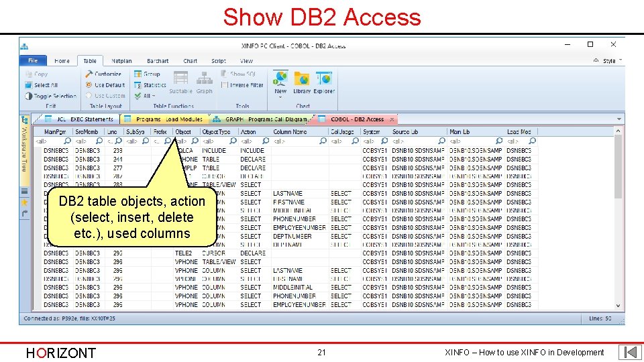Open the File menu tab
The image size is (644, 362).
(33, 60)
